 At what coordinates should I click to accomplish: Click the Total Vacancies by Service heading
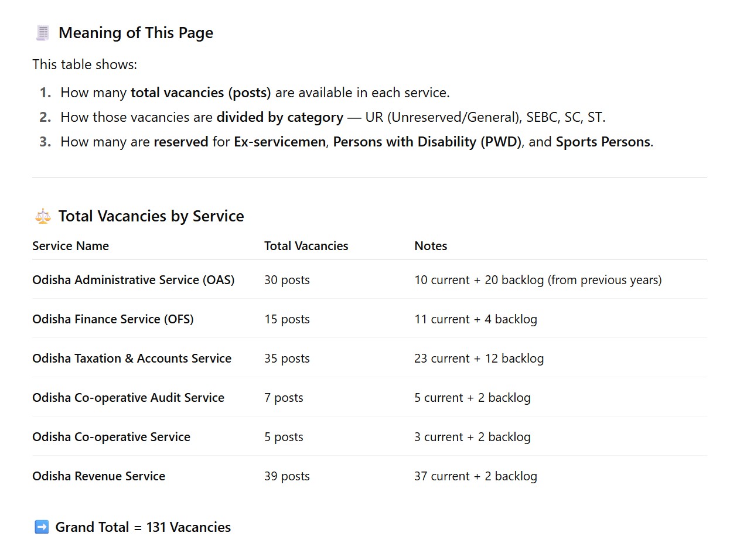coord(151,217)
